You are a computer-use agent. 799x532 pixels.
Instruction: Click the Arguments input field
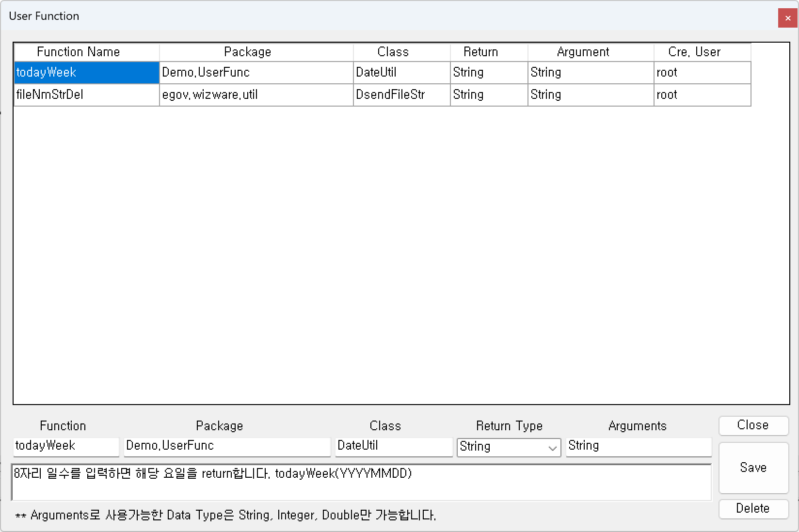[x=638, y=446]
